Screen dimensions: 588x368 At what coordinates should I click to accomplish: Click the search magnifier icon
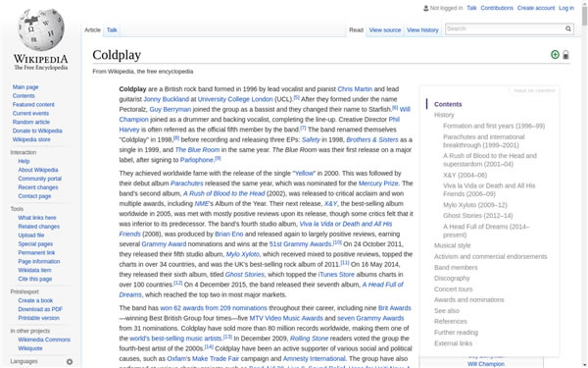point(568,28)
